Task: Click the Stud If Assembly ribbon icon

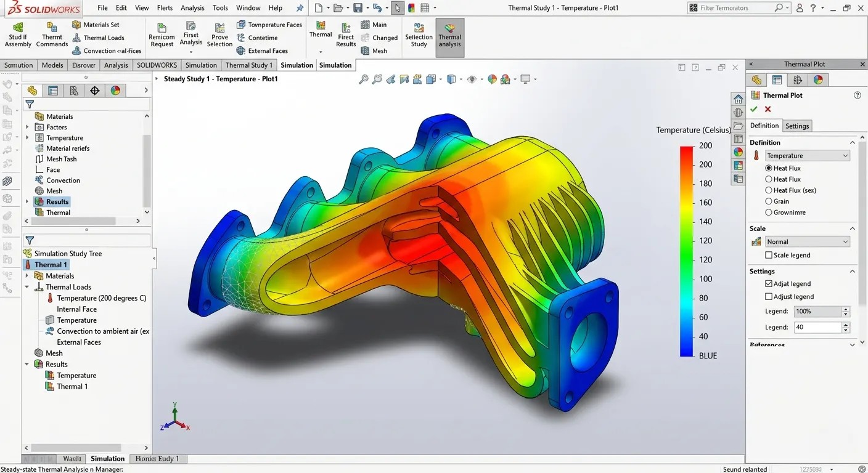Action: click(18, 34)
